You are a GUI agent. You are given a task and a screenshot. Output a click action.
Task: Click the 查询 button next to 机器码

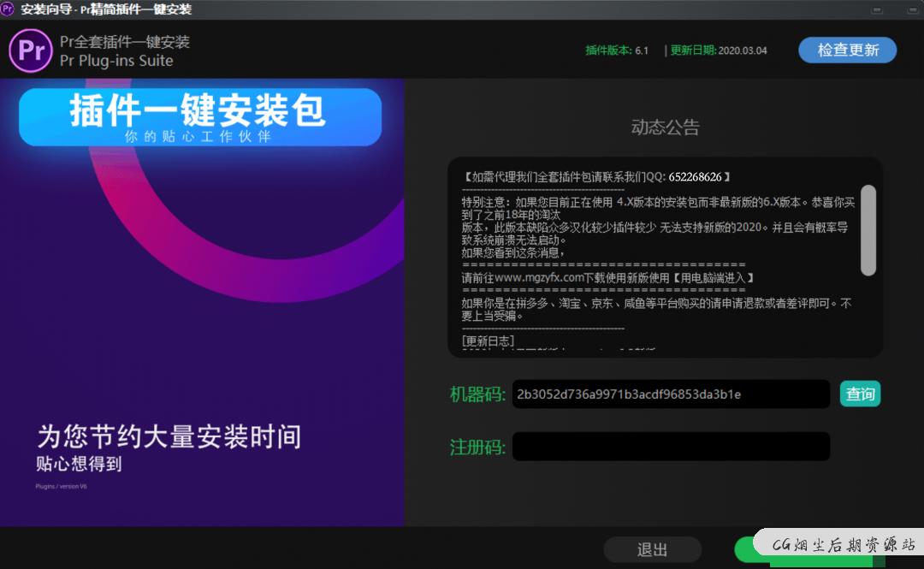pyautogui.click(x=860, y=394)
